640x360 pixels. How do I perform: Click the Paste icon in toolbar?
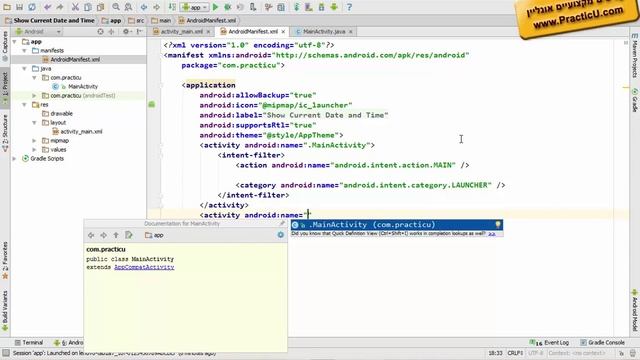pyautogui.click(x=100, y=7)
